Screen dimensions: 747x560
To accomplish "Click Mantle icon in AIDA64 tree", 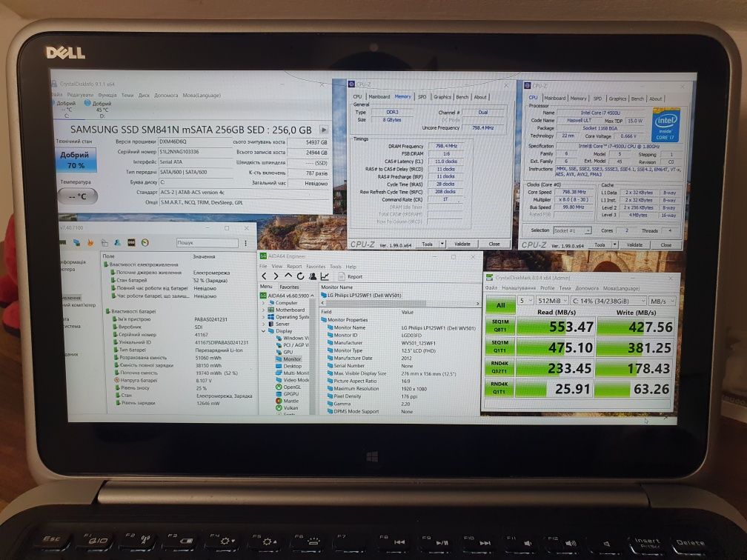I will pyautogui.click(x=279, y=401).
